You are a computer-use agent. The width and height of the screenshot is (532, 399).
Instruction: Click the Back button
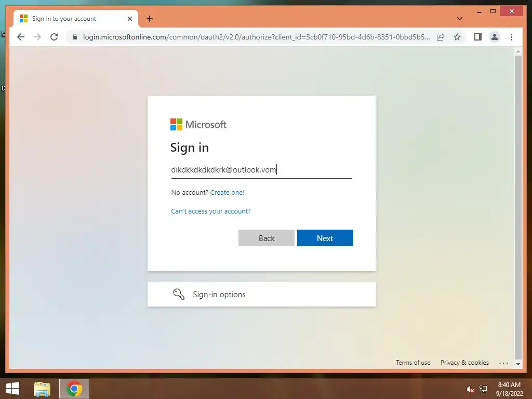pyautogui.click(x=267, y=238)
